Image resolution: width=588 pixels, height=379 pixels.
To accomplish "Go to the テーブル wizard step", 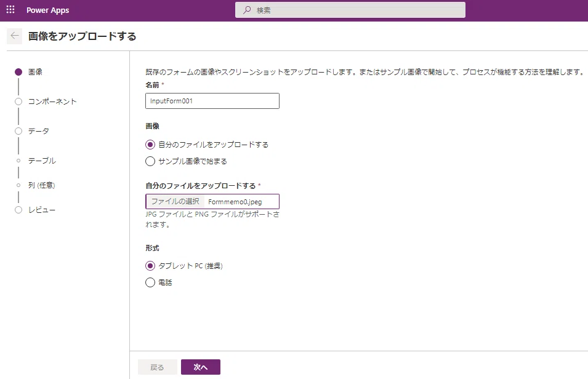I will [36, 161].
